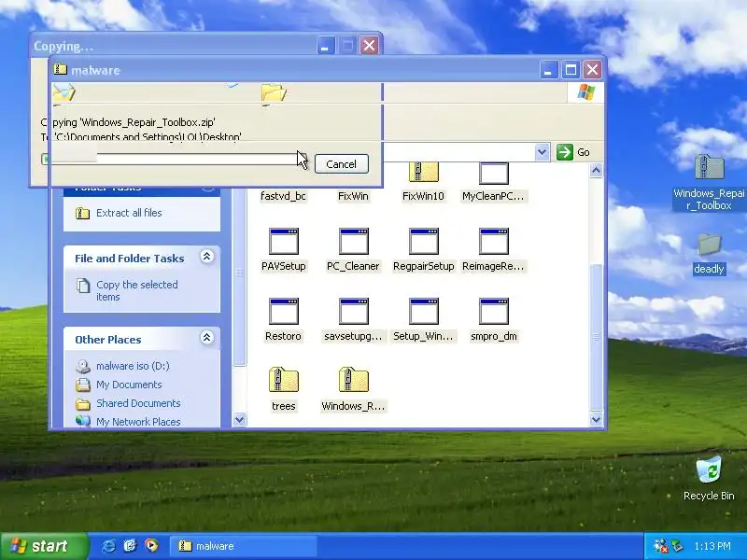Open malware iso (D:) link

pos(133,366)
